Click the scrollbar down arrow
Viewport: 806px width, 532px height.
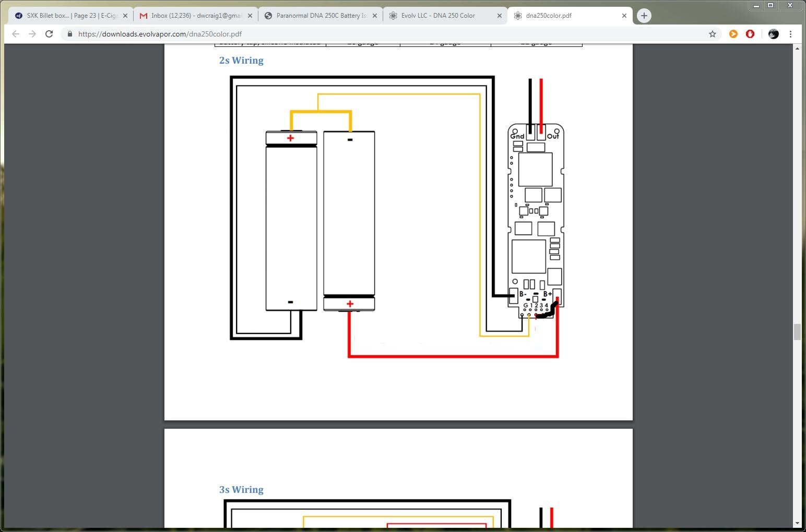point(797,523)
